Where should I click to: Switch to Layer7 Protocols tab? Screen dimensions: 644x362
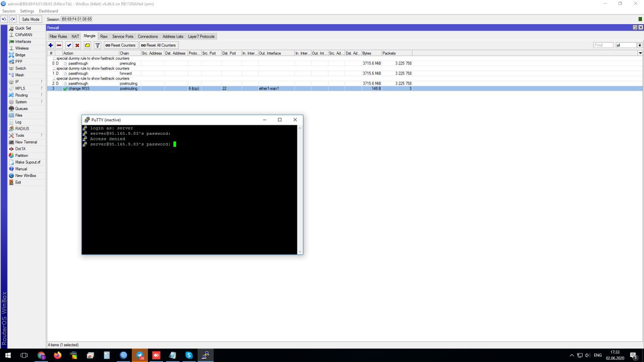(x=201, y=37)
